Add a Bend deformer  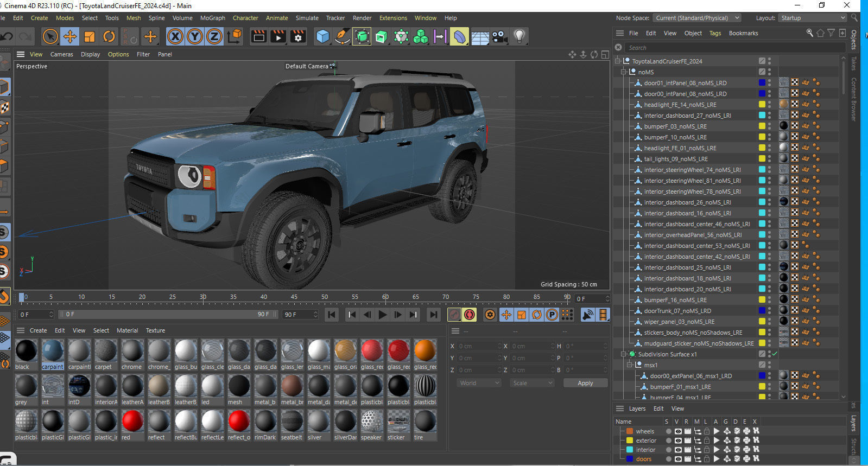coord(459,36)
